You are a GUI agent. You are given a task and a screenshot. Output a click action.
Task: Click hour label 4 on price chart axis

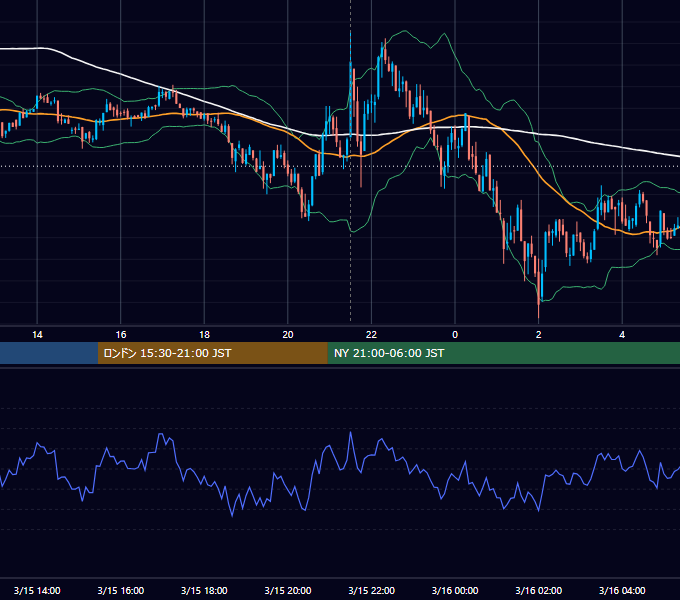pyautogui.click(x=622, y=335)
